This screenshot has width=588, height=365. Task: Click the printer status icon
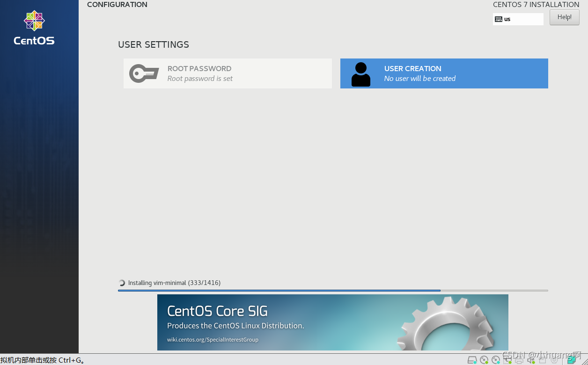tap(519, 360)
